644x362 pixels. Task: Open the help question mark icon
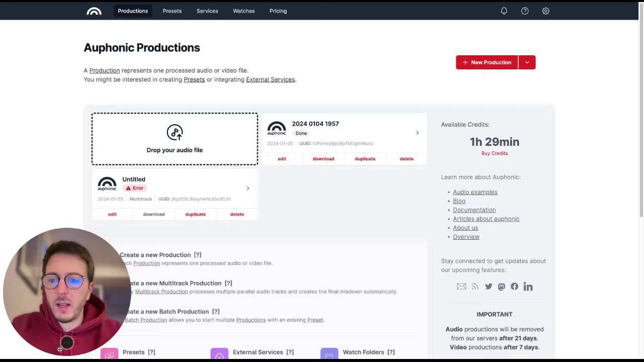point(525,11)
